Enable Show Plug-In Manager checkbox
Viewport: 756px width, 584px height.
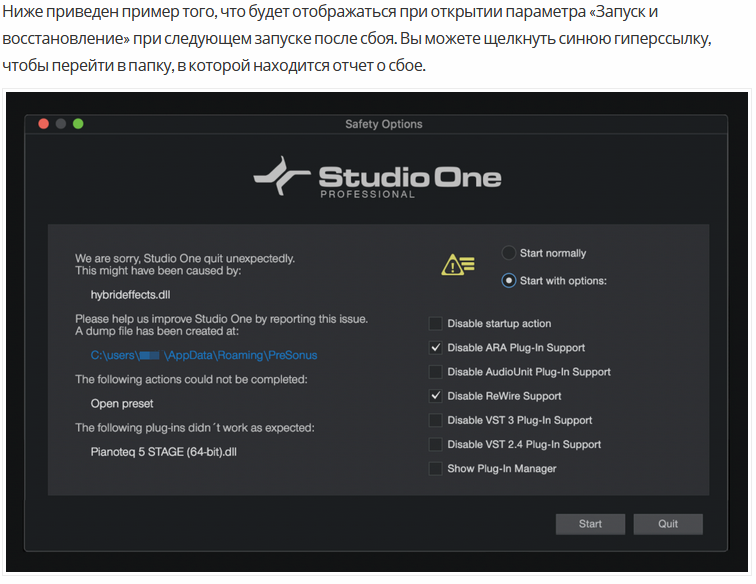(x=435, y=468)
